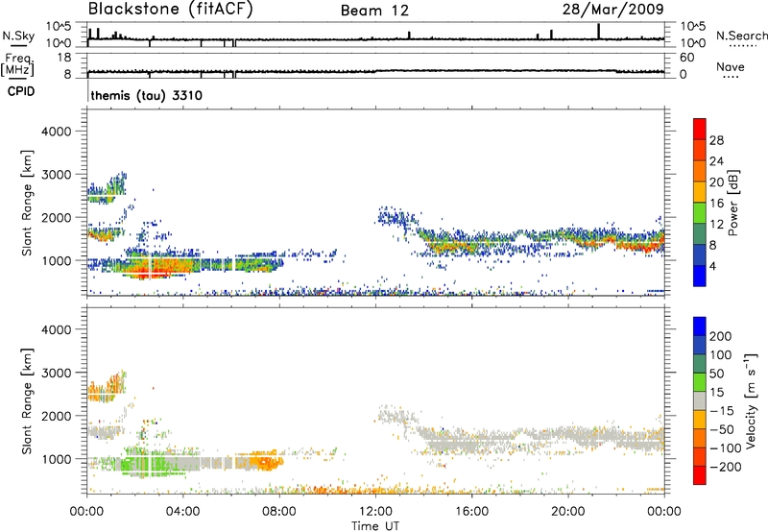Select the "Beam 12" heading text
This screenshot has height=532, width=768.
click(x=374, y=11)
